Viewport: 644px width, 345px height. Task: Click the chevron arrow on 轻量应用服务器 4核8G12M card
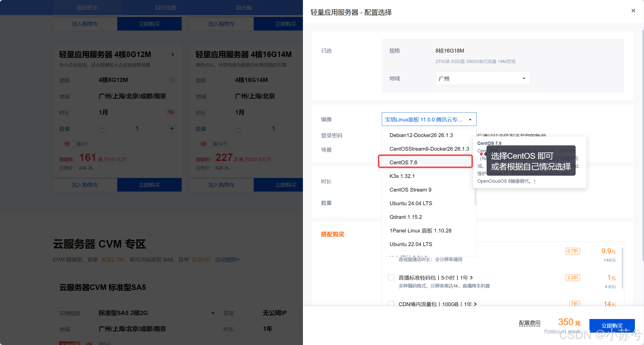173,55
